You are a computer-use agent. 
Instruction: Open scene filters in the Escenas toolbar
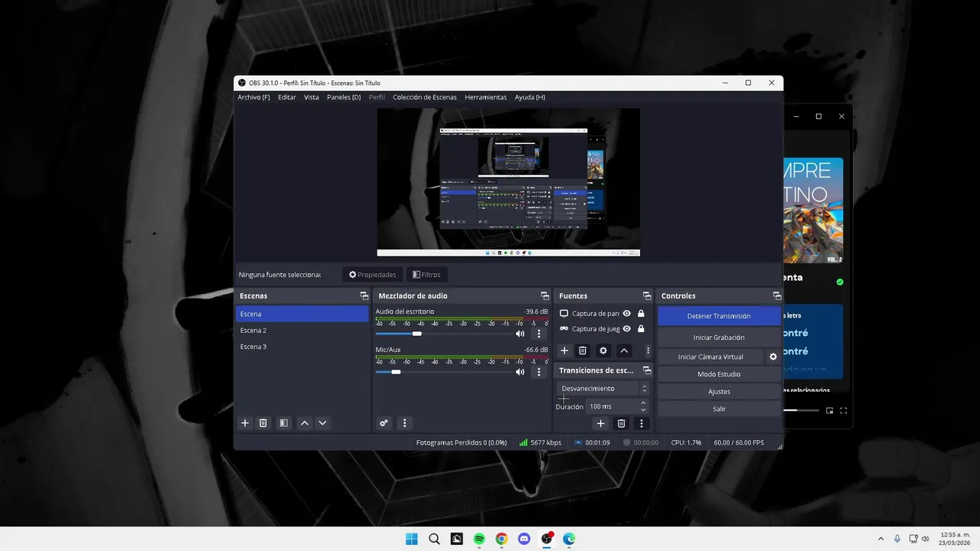pos(283,423)
